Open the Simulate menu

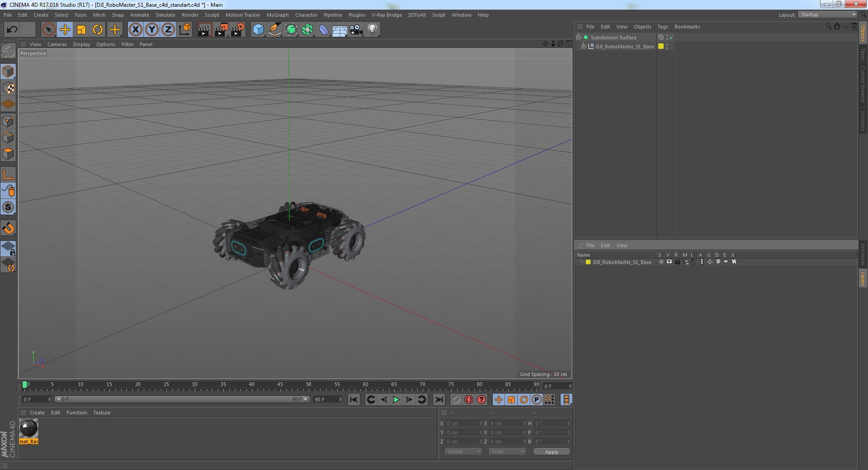pyautogui.click(x=165, y=15)
